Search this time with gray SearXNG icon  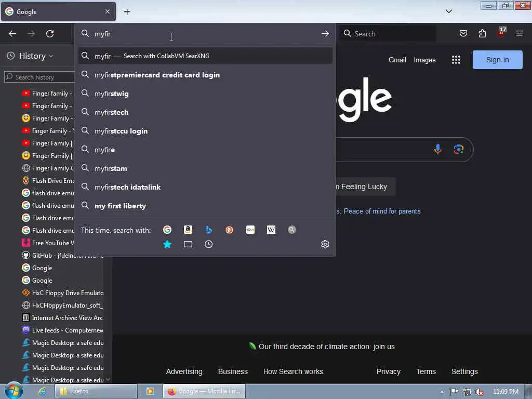pyautogui.click(x=292, y=230)
